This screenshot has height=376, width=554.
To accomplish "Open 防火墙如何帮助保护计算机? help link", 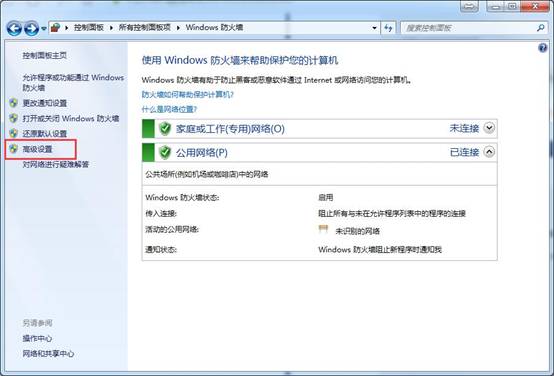I will click(188, 95).
